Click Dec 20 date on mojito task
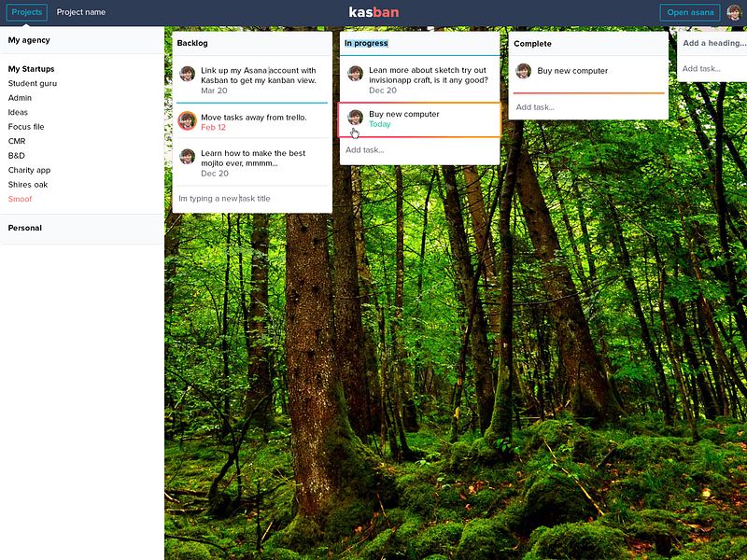This screenshot has height=560, width=747. pyautogui.click(x=215, y=174)
